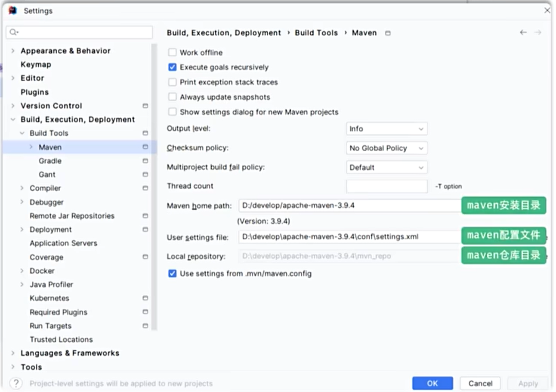Image resolution: width=556 pixels, height=392 pixels.
Task: Click project-level icon on Required Plugins row
Action: (145, 312)
